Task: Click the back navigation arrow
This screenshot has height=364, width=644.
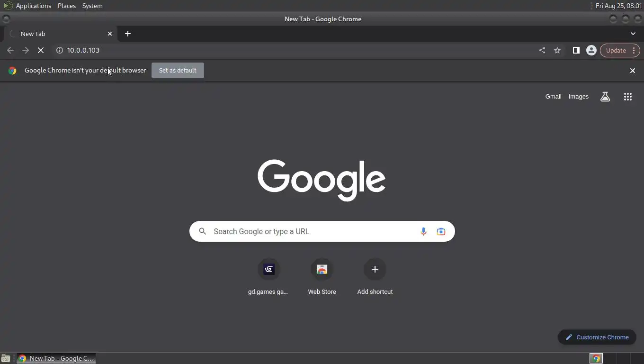Action: coord(10,50)
